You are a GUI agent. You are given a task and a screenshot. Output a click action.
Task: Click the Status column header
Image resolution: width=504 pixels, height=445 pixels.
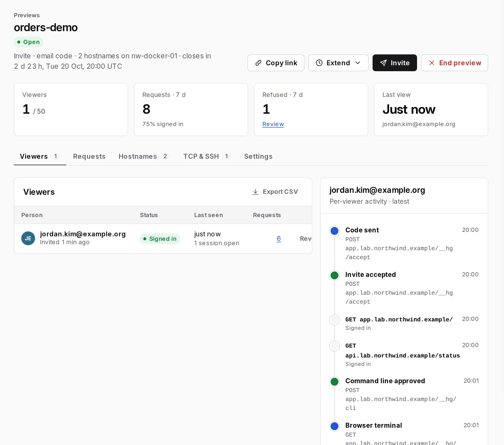tap(149, 215)
